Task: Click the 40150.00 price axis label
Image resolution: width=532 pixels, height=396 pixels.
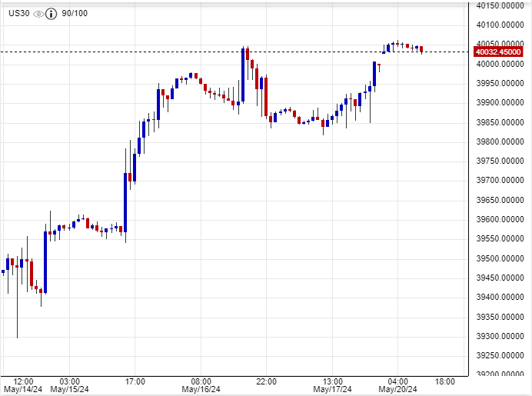Action: (498, 6)
